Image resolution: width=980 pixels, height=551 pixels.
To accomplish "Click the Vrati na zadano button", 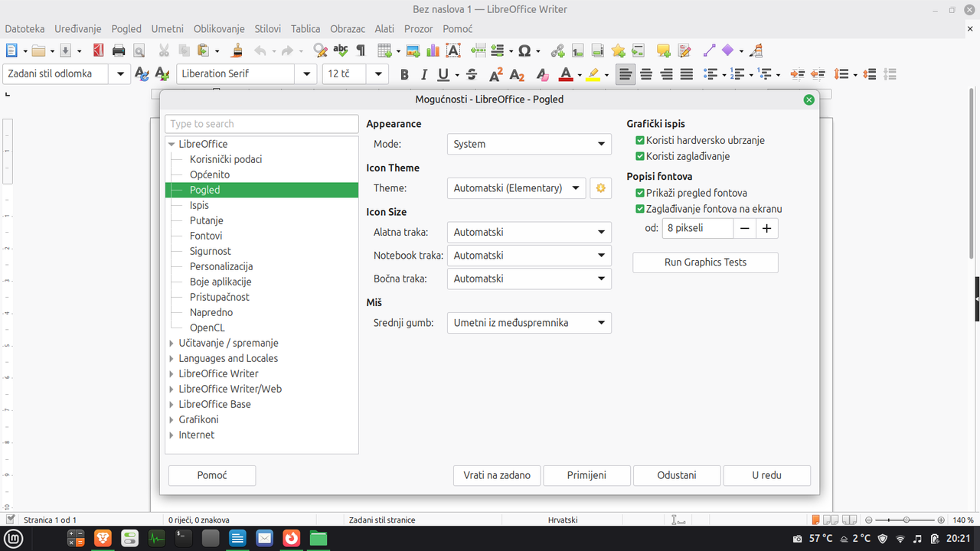I will pyautogui.click(x=497, y=475).
